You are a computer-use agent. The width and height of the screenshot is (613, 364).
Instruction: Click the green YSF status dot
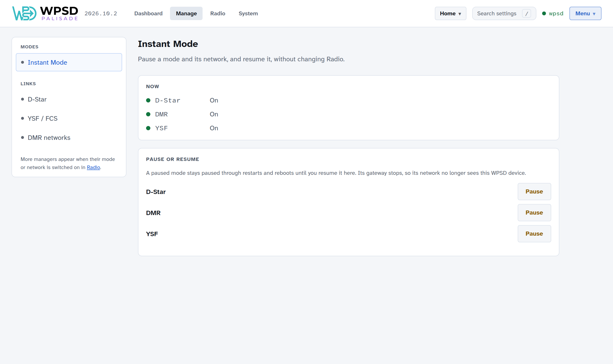click(148, 128)
